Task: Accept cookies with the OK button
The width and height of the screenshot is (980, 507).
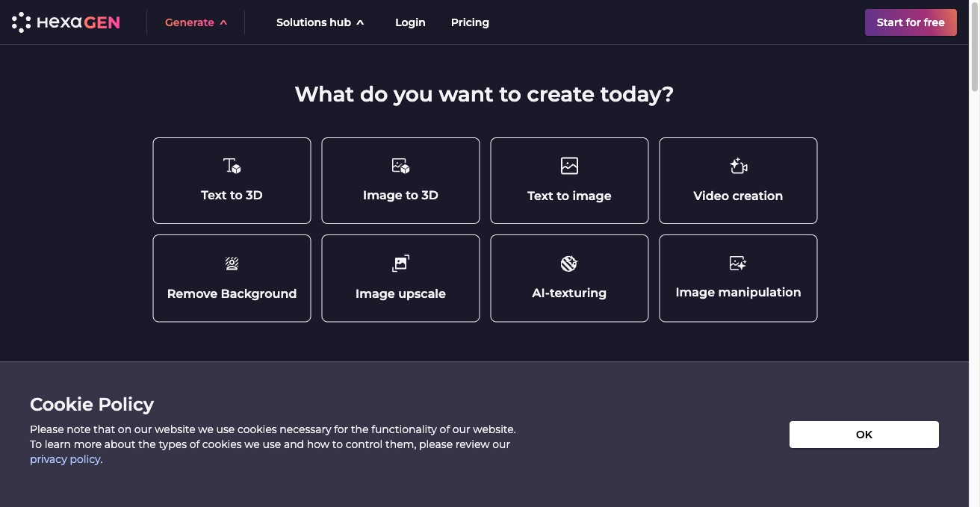Action: pos(863,435)
